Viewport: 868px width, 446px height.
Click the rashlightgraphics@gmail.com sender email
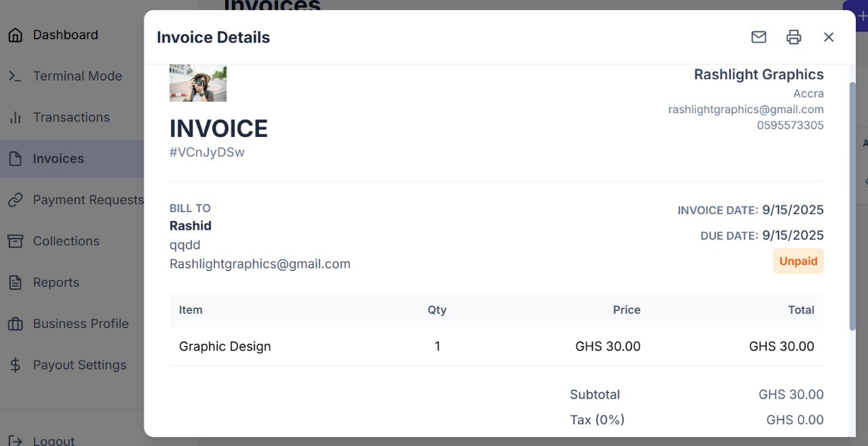click(x=746, y=109)
